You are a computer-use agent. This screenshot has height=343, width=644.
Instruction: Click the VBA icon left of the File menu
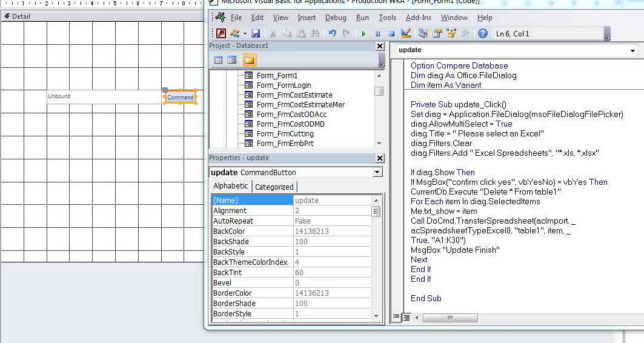(x=220, y=17)
